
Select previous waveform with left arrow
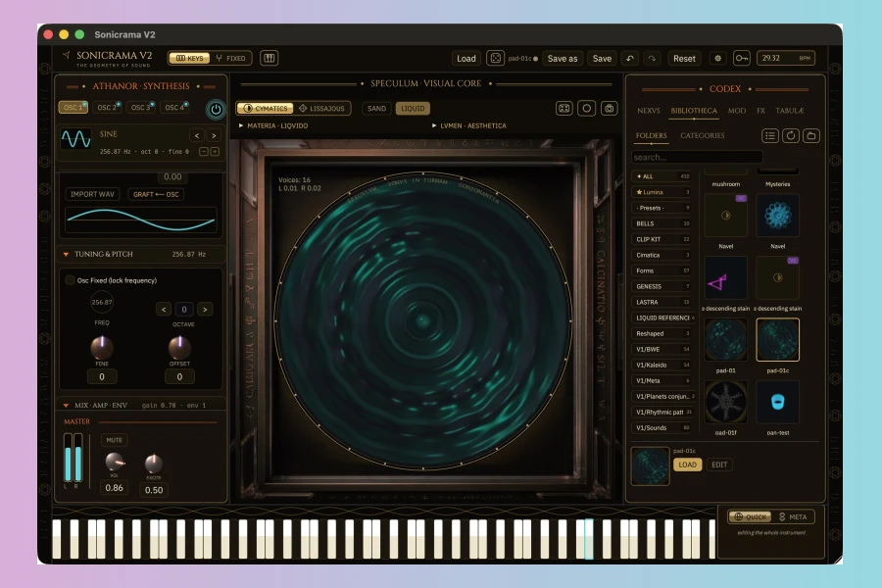[197, 135]
